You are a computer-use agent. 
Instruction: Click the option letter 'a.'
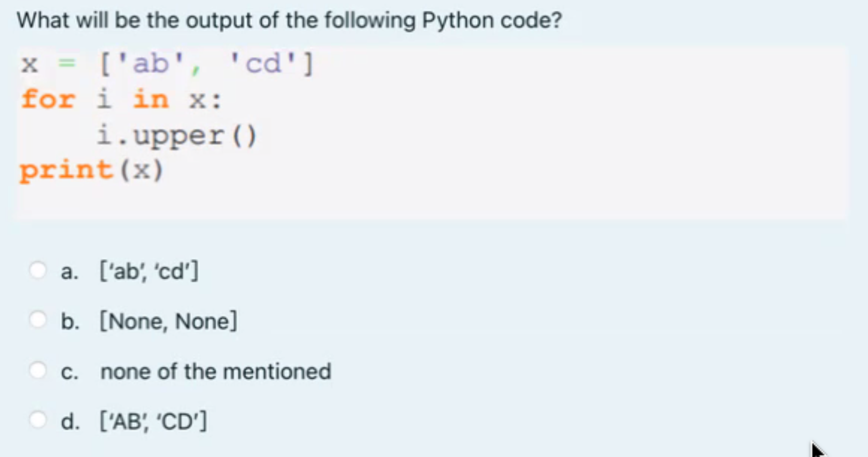pos(70,272)
